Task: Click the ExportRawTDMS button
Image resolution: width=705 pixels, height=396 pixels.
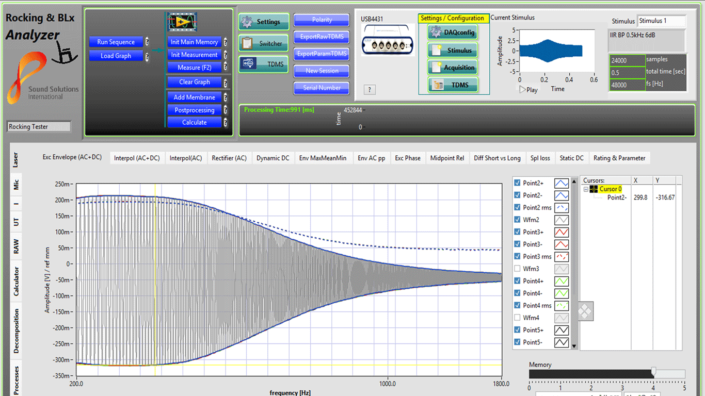Action: pyautogui.click(x=321, y=37)
